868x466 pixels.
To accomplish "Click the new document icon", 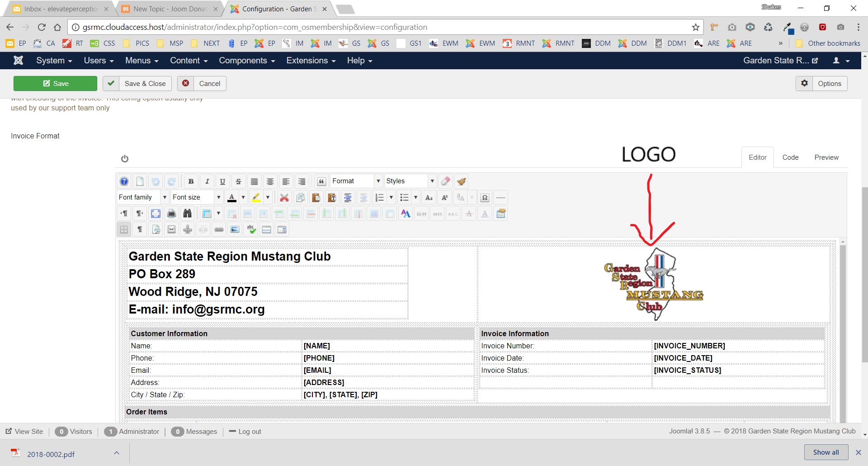I will point(140,181).
